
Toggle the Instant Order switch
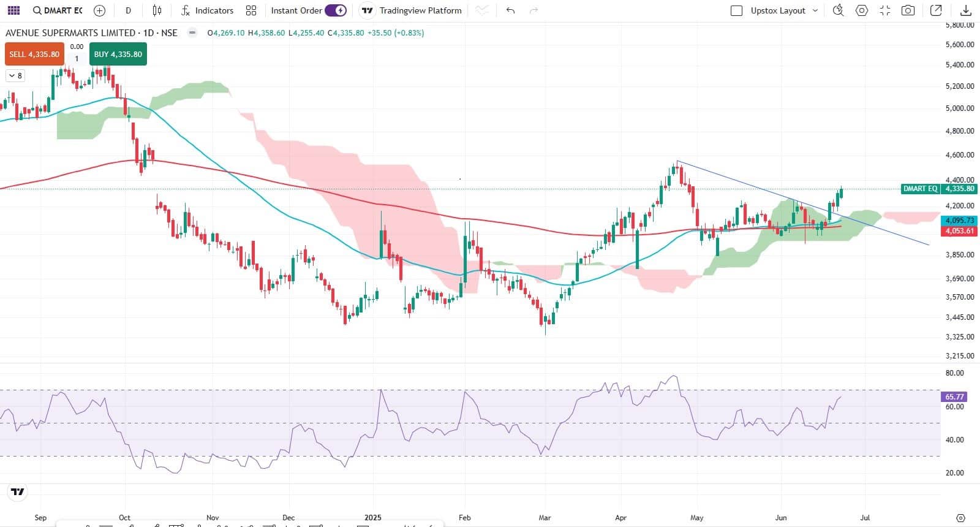336,10
